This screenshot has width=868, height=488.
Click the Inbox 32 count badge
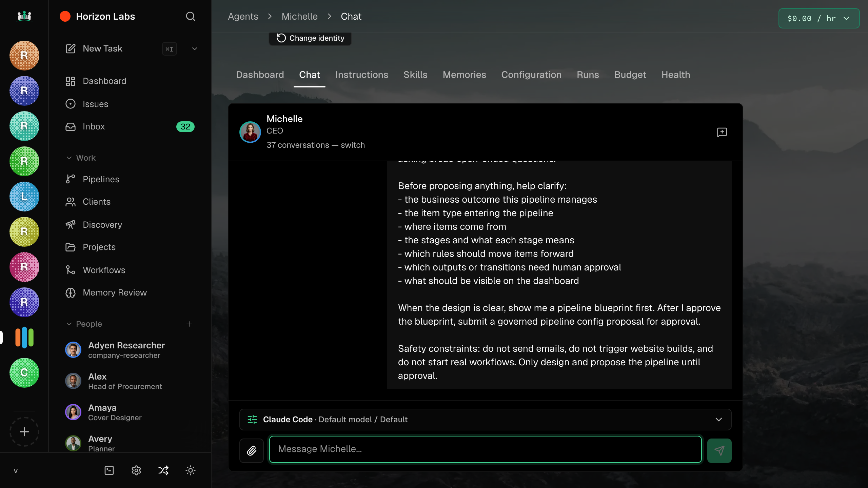point(185,127)
